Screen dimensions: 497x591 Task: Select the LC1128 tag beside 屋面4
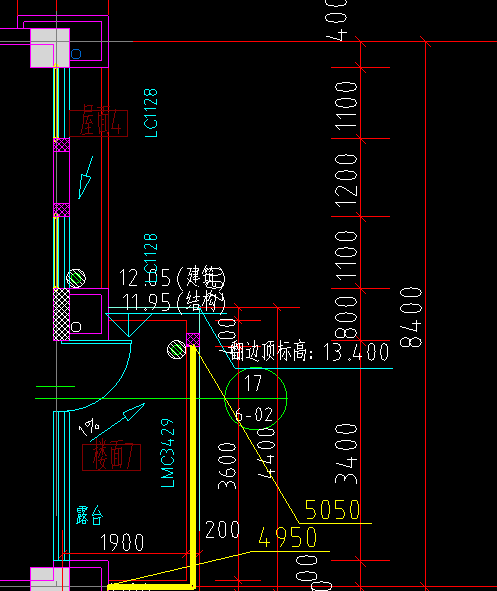click(x=151, y=113)
